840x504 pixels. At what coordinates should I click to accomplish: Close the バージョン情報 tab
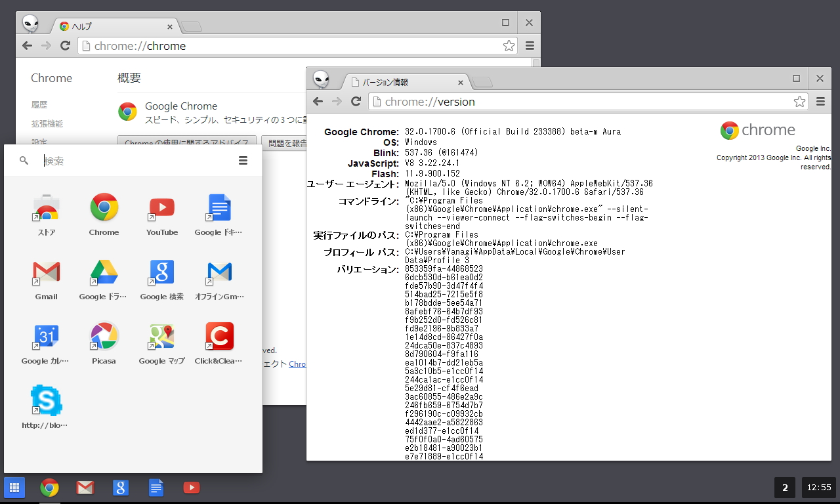(x=460, y=83)
